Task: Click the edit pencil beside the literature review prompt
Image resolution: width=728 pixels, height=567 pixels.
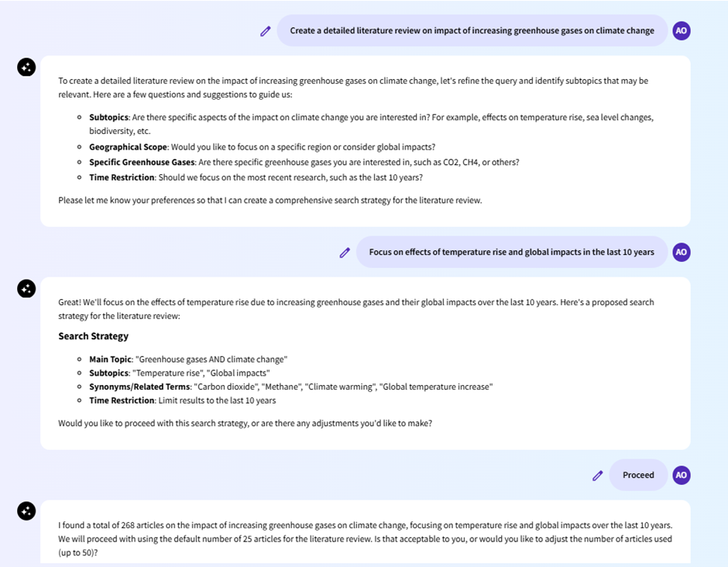Action: [x=266, y=31]
